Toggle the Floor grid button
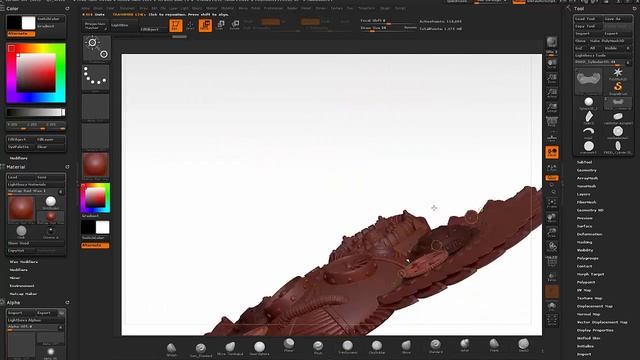Viewport: 640px width, 360px height. (552, 137)
